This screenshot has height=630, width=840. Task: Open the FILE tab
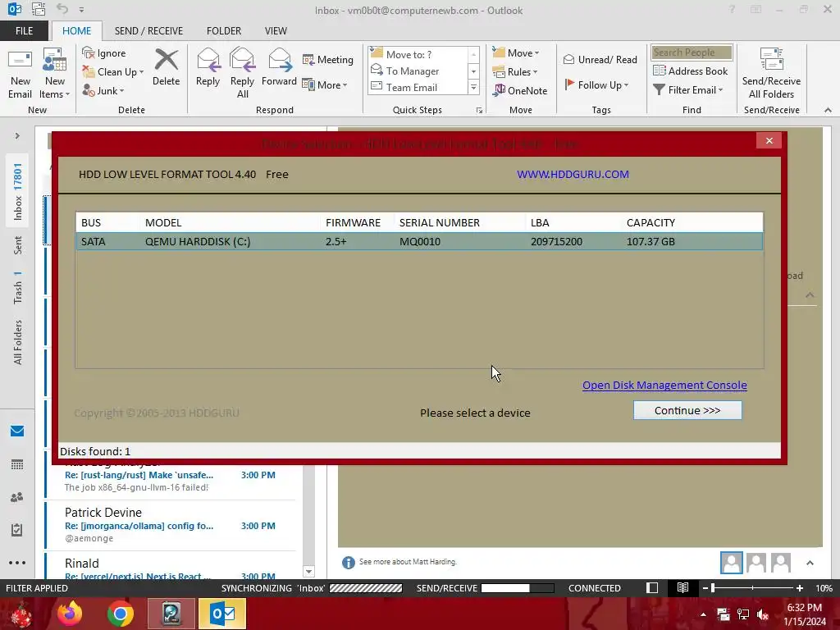pos(24,31)
